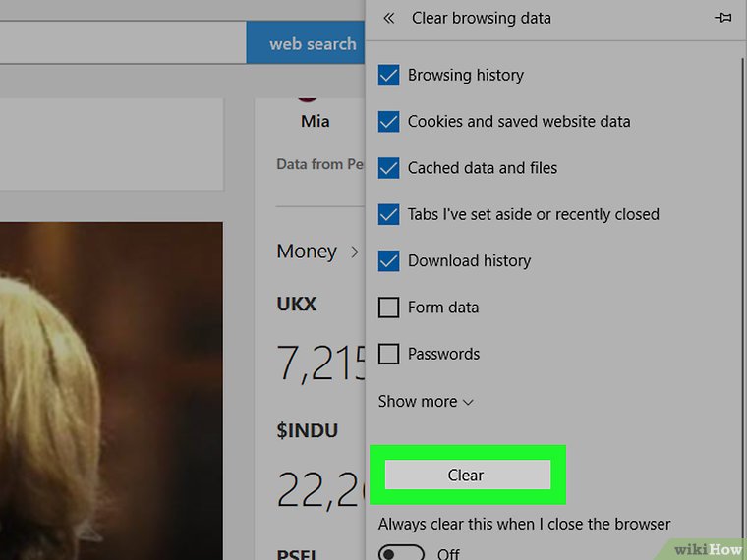
Task: Click the blonde hair news image
Action: 111,390
